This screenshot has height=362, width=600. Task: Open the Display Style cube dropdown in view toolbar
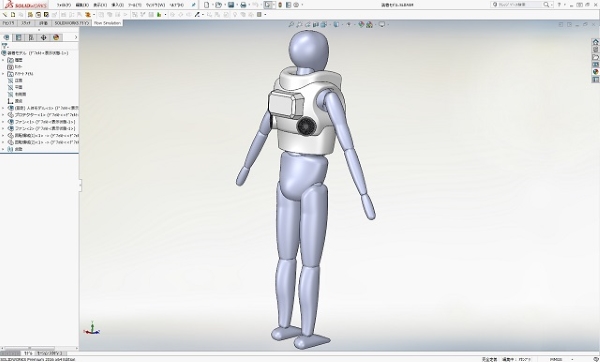[x=336, y=24]
